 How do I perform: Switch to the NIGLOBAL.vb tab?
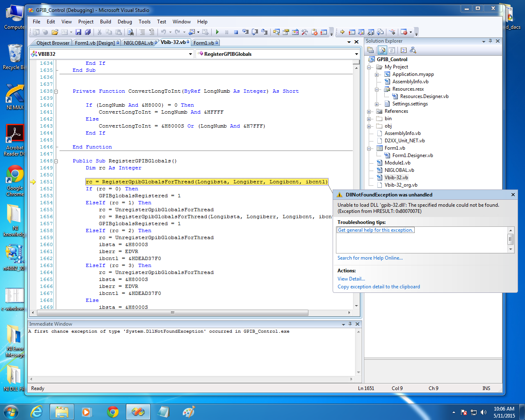tap(140, 43)
